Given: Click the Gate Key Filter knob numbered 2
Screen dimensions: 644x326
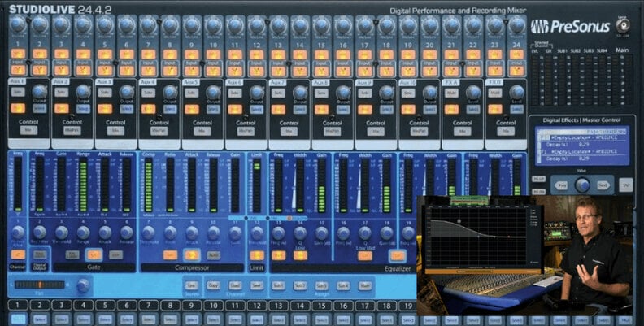Looking at the screenshot, I should [40, 233].
